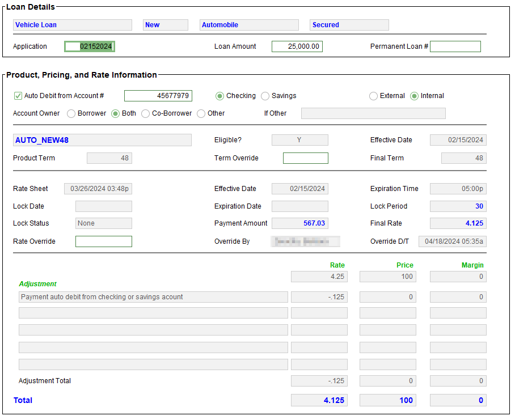Choose External account option
This screenshot has width=515, height=420.
pyautogui.click(x=373, y=96)
